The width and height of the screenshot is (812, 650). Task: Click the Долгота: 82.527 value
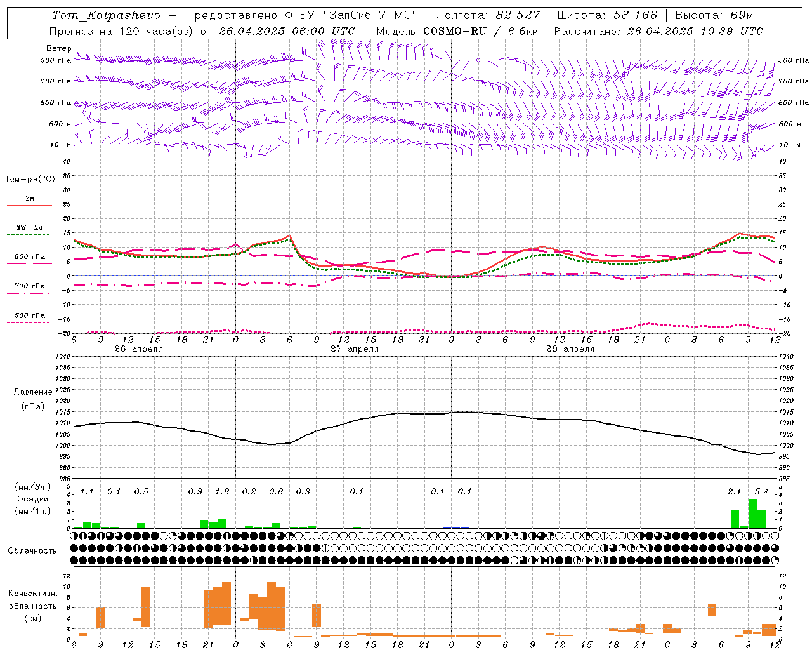tap(488, 15)
